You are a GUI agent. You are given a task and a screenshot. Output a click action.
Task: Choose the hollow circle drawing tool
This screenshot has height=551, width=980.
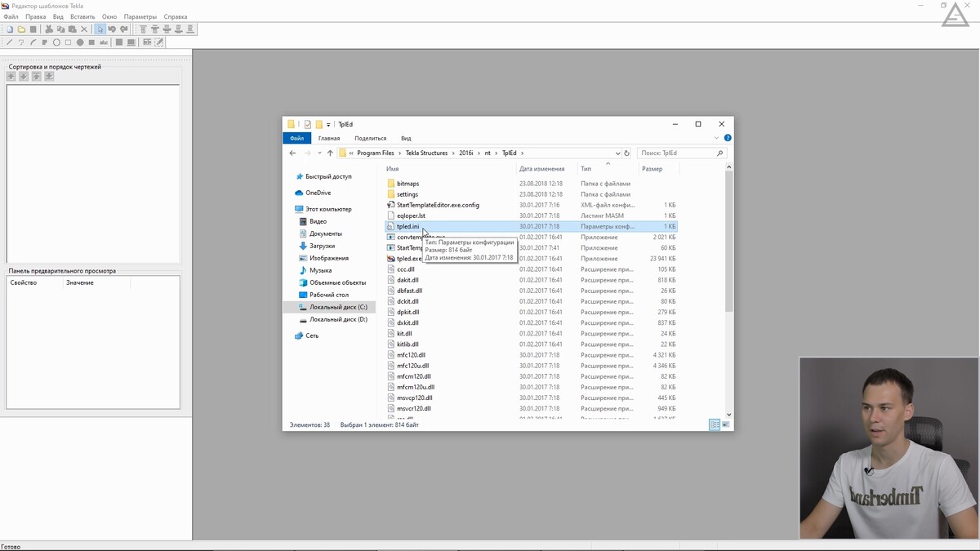click(56, 42)
